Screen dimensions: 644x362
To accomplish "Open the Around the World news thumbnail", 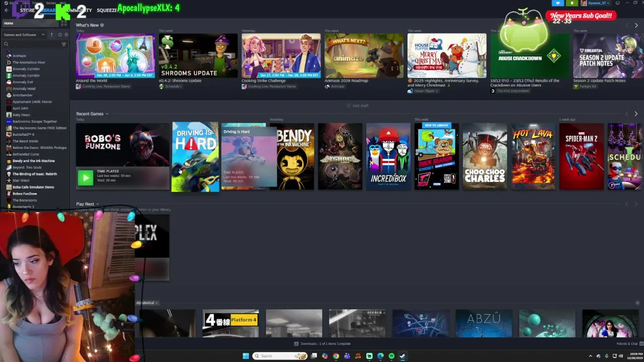I will (115, 56).
